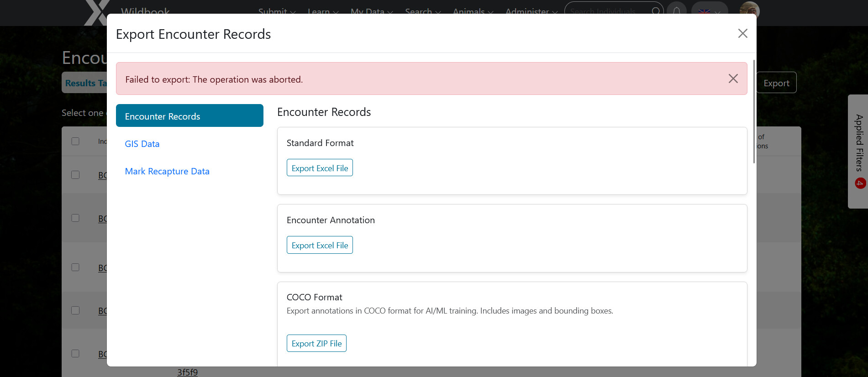This screenshot has height=377, width=868.
Task: Focus the Search Individuals input field
Action: [607, 11]
